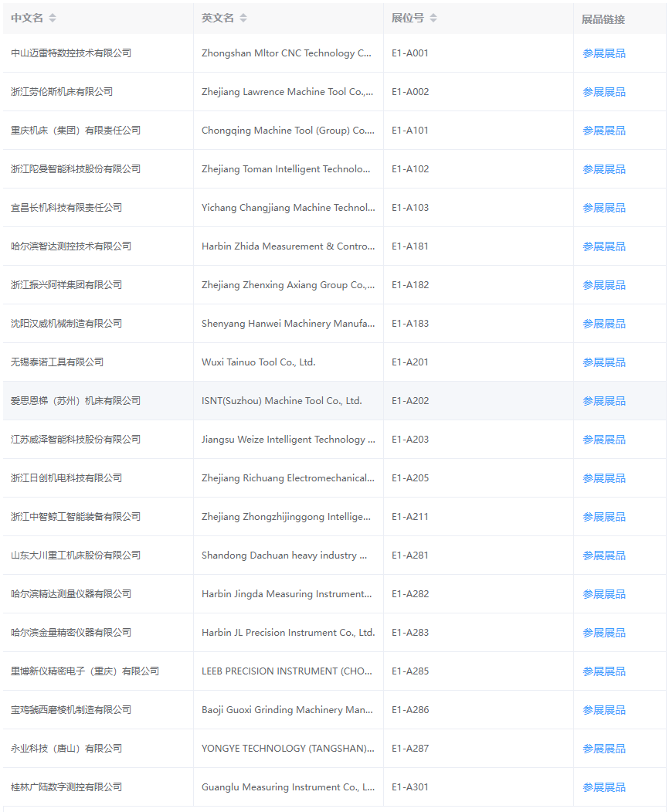Open 参展展品 link for E1-A002
669x812 pixels.
(604, 92)
